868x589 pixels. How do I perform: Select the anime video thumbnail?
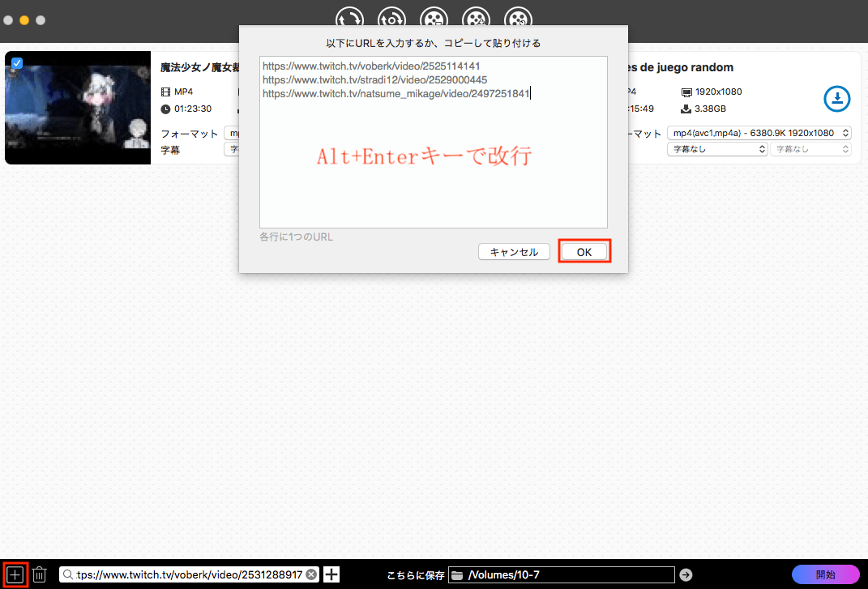click(x=78, y=108)
